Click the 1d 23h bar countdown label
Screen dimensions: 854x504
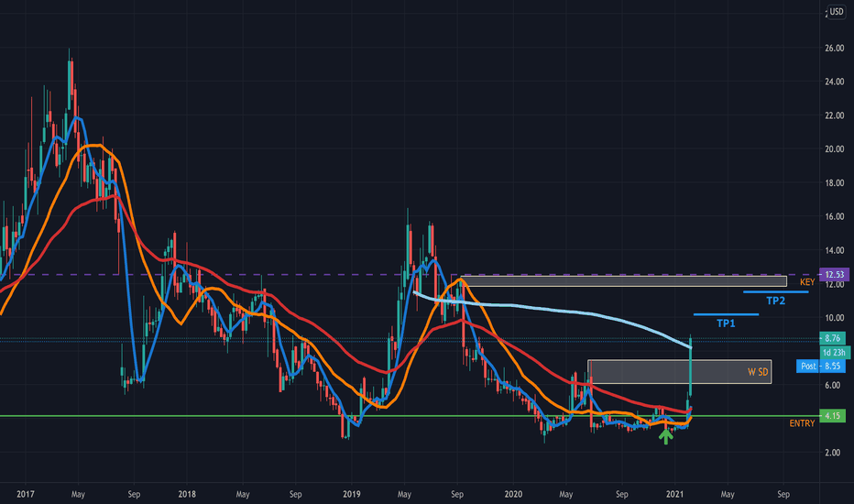(835, 352)
